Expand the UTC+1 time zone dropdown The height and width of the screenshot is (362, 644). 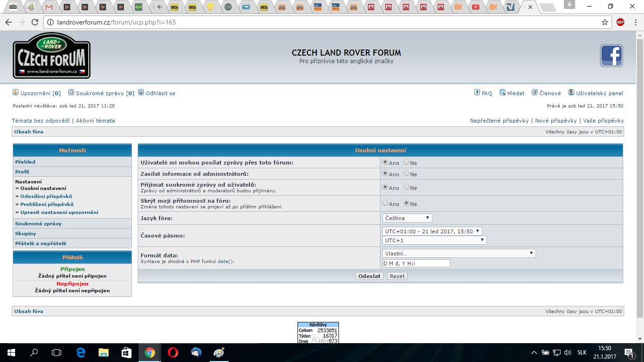pyautogui.click(x=434, y=240)
